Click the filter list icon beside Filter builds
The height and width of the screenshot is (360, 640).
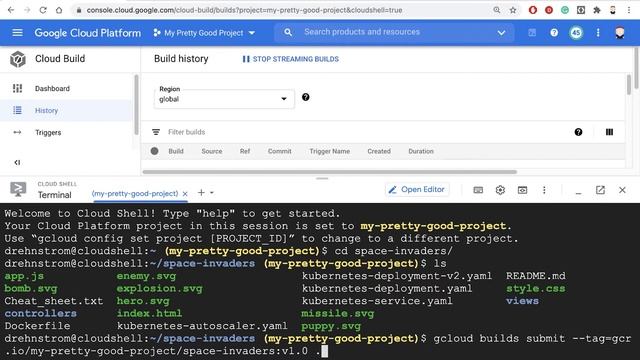pos(156,132)
